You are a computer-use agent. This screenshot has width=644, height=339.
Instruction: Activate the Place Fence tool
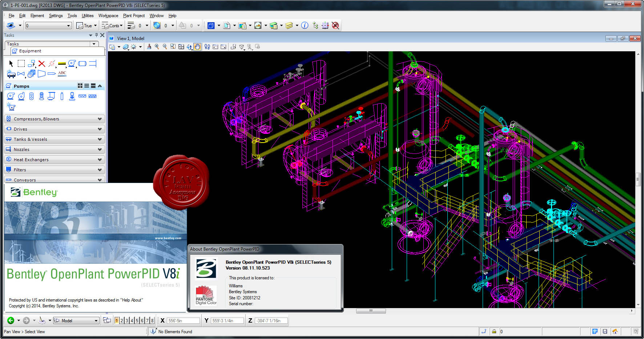point(21,64)
